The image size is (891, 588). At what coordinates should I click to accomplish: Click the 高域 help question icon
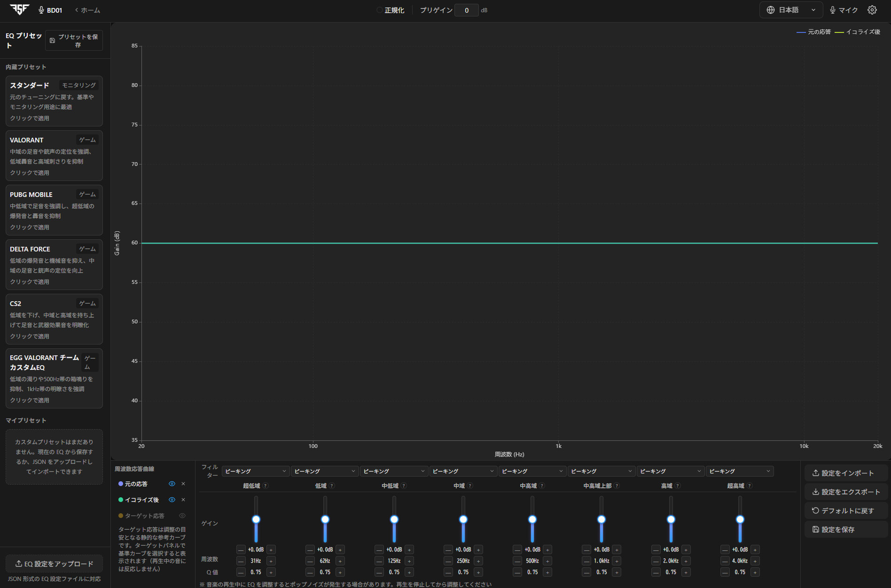[x=678, y=486]
